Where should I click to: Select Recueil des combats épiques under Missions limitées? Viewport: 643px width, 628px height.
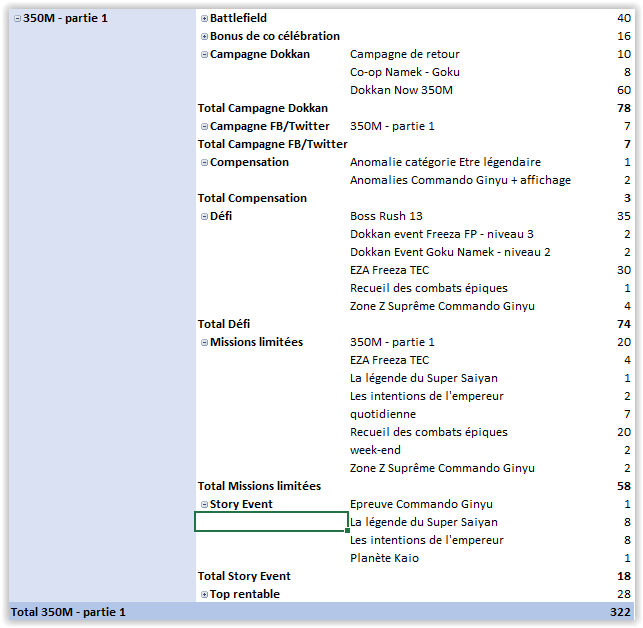429,432
